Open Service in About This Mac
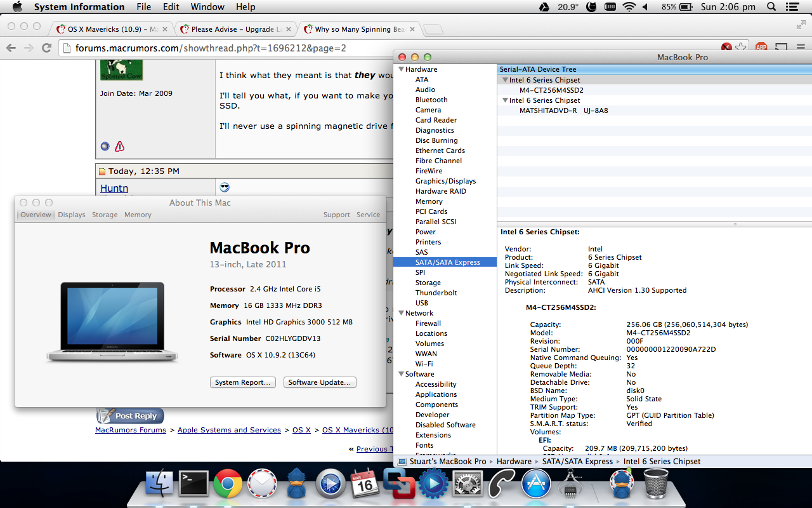The height and width of the screenshot is (508, 812). 368,215
